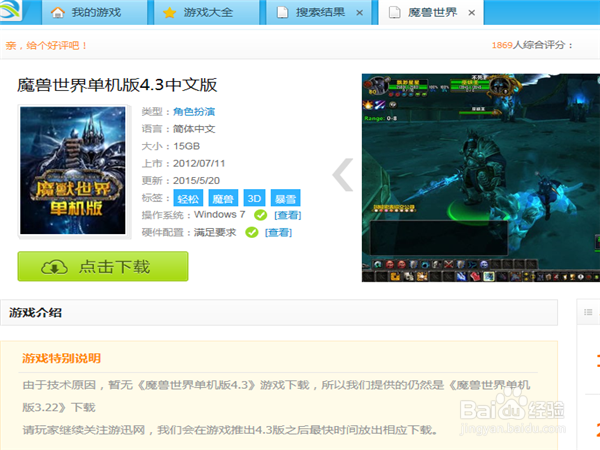This screenshot has width=600, height=450.
Task: Open the 角色扮演 category link
Action: tap(194, 112)
